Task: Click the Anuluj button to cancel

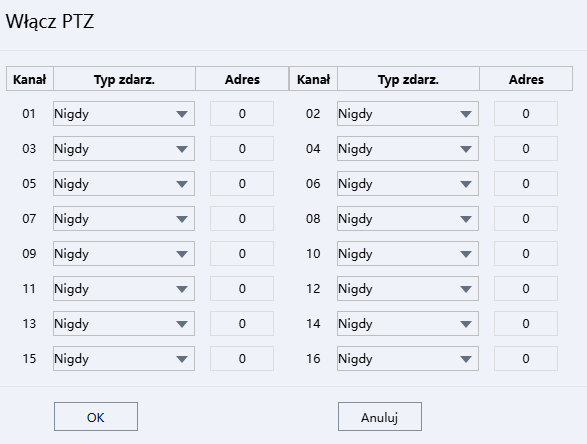Action: tap(380, 417)
